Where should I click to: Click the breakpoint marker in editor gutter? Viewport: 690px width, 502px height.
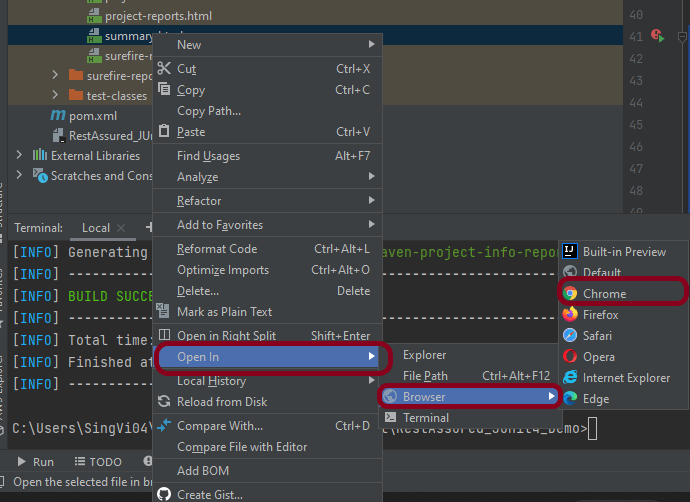pyautogui.click(x=657, y=36)
